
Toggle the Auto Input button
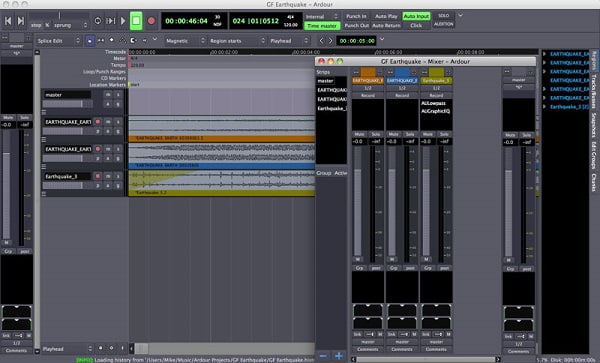[416, 16]
